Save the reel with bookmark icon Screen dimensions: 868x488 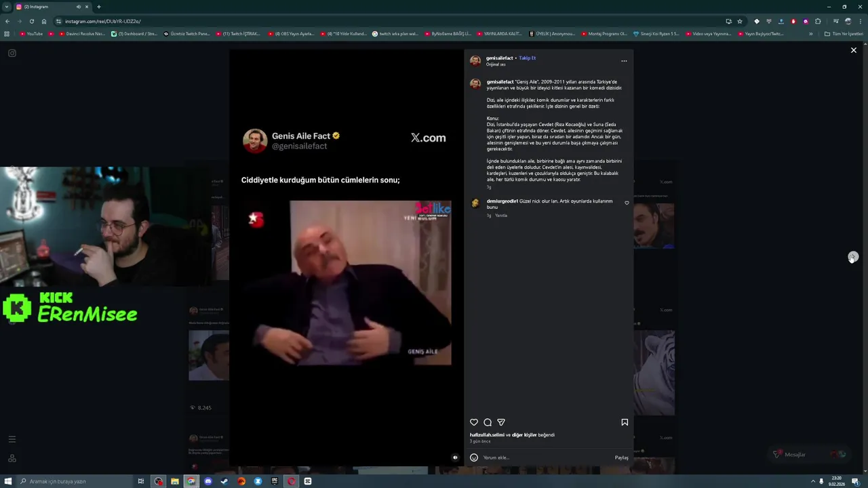[625, 422]
